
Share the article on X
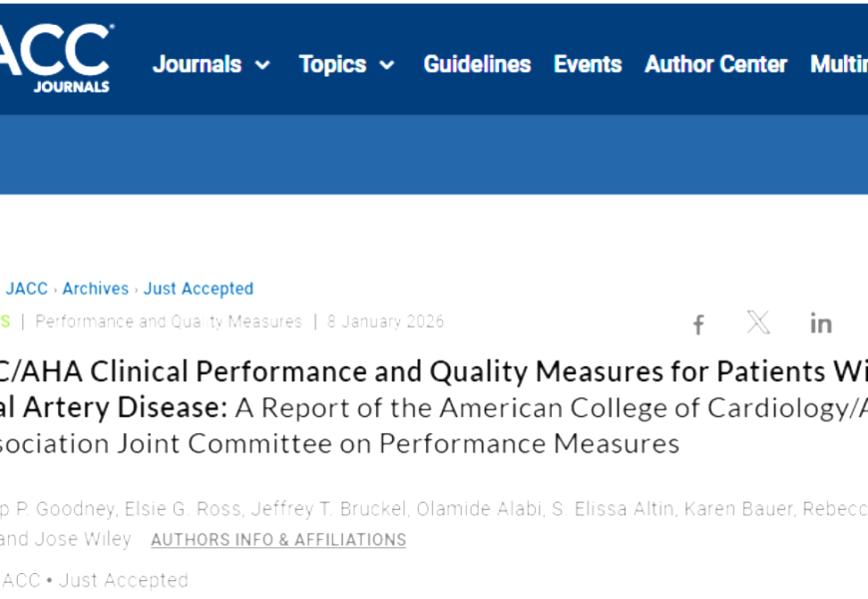click(x=758, y=322)
